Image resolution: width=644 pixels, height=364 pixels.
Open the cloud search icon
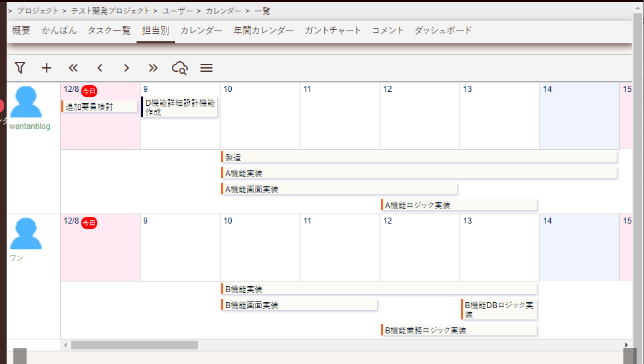pos(180,68)
